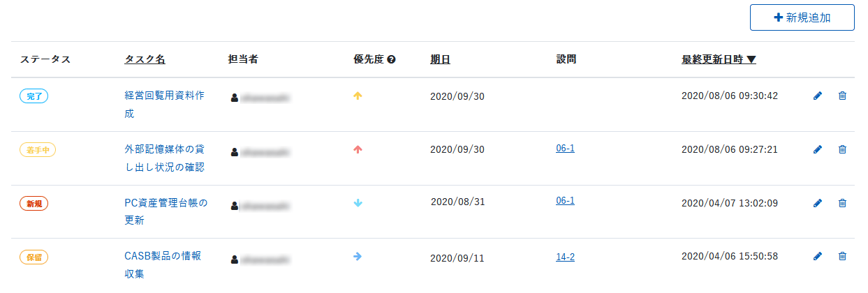
Task: Edit the 経営回覧用資料作成 task with pencil icon
Action: coord(818,96)
